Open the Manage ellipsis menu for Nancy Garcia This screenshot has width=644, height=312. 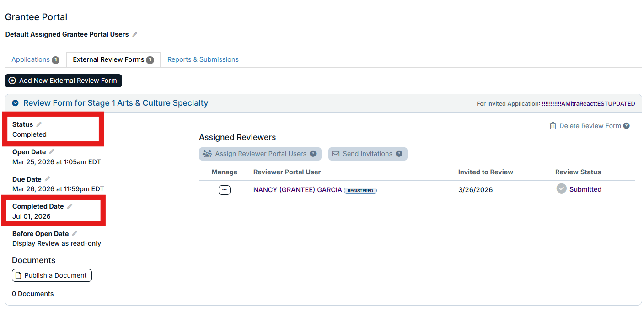point(225,190)
